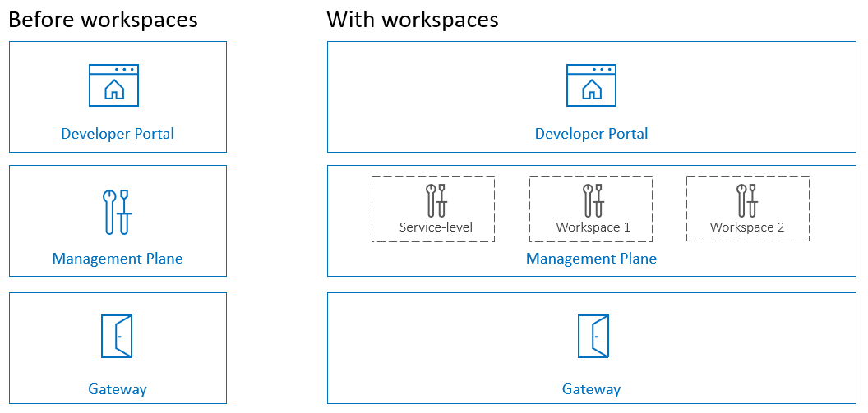This screenshot has width=868, height=413.
Task: Click the "Service-level" label
Action: (436, 227)
